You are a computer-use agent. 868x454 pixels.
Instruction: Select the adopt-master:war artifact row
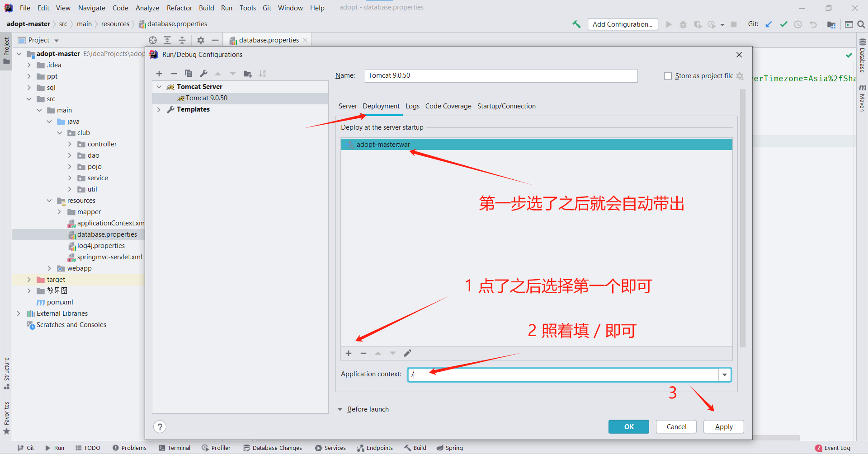(x=537, y=145)
